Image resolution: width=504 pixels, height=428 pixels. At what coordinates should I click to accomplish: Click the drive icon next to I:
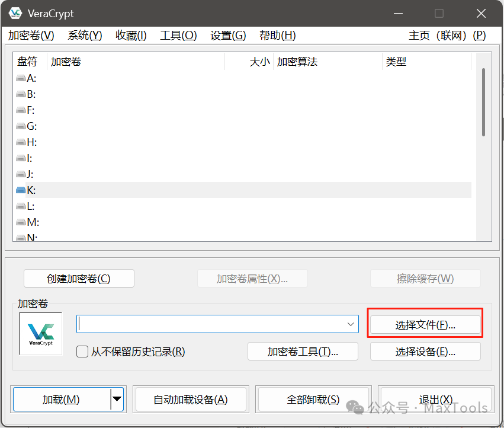(x=21, y=158)
